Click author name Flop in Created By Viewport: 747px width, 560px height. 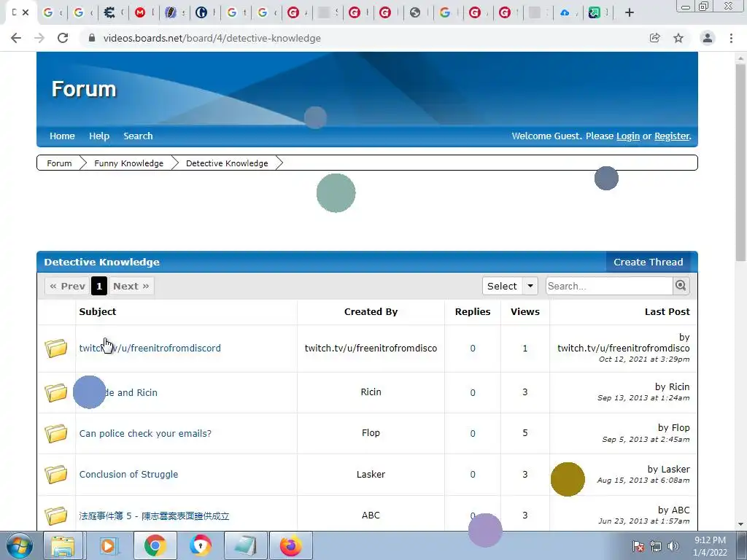[x=371, y=433]
